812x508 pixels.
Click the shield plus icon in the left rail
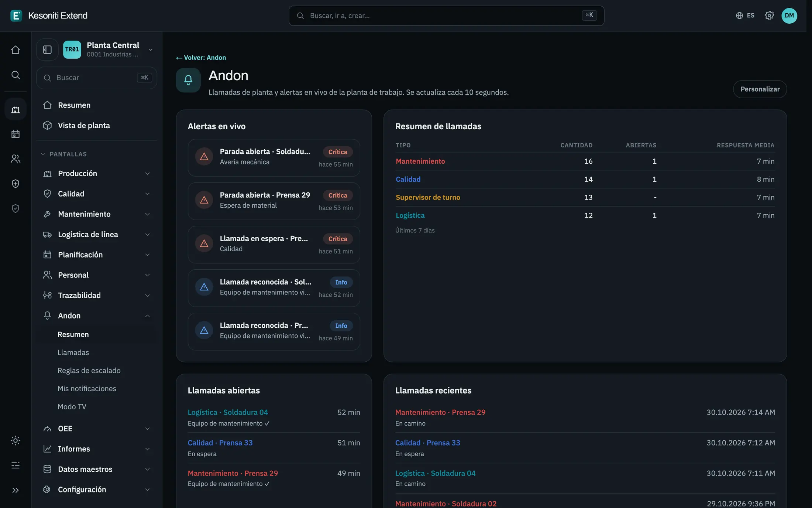[x=16, y=184]
